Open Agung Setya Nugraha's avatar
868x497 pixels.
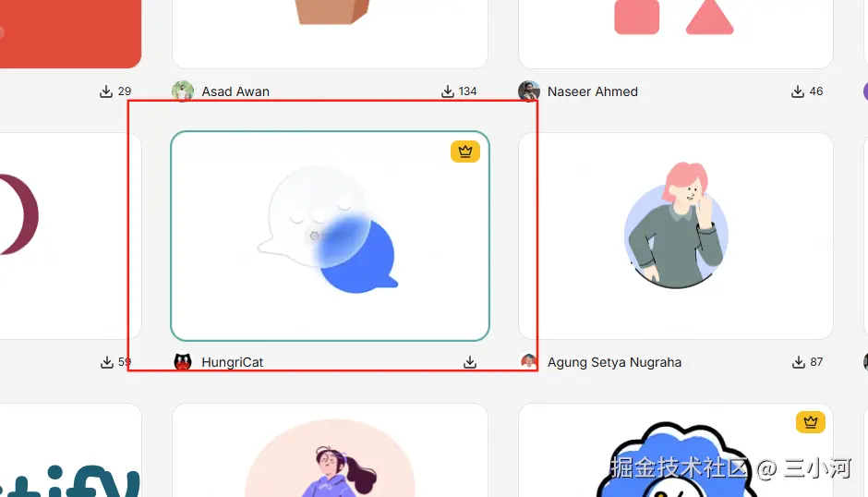coord(529,361)
